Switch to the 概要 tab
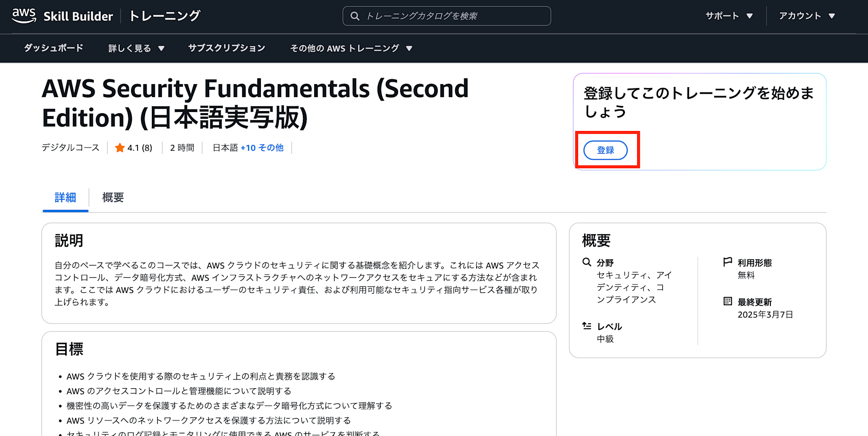This screenshot has width=868, height=436. pyautogui.click(x=113, y=198)
